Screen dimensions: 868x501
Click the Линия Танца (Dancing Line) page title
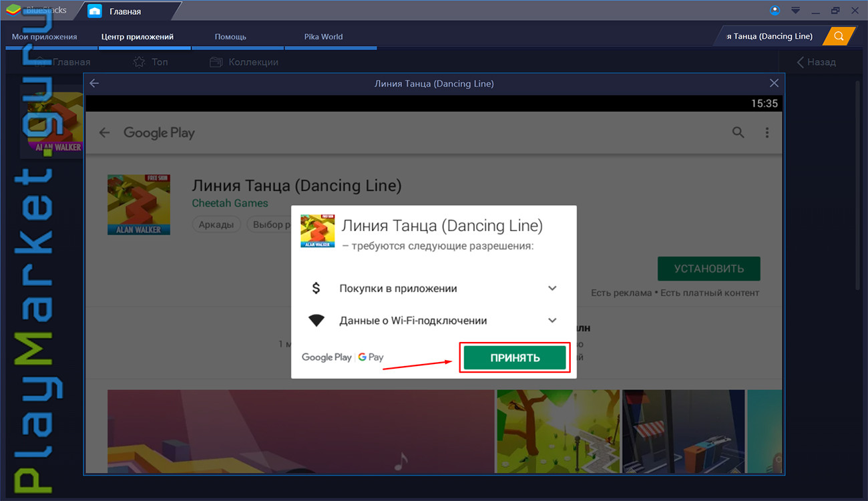pos(296,185)
